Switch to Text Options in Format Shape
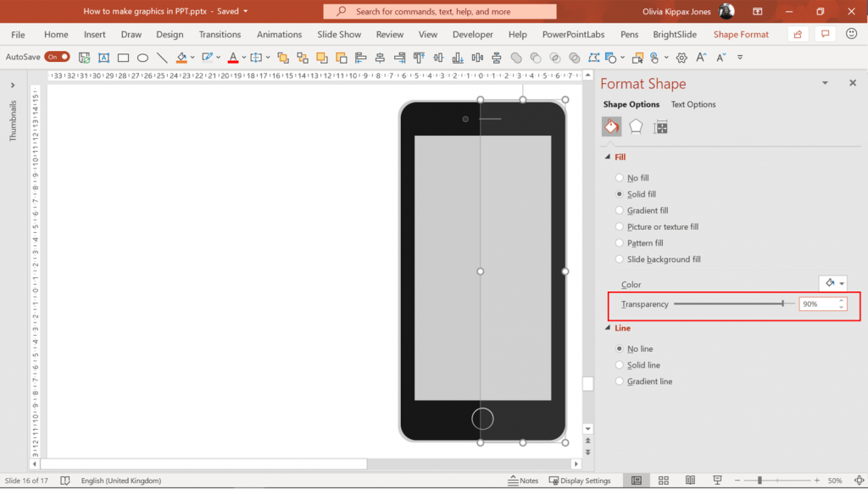Image resolution: width=868 pixels, height=489 pixels. [x=693, y=103]
